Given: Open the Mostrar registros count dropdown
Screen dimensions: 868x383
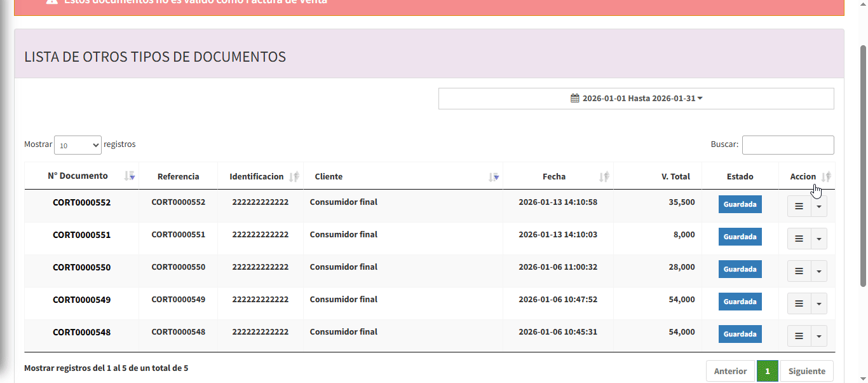Looking at the screenshot, I should [x=78, y=145].
